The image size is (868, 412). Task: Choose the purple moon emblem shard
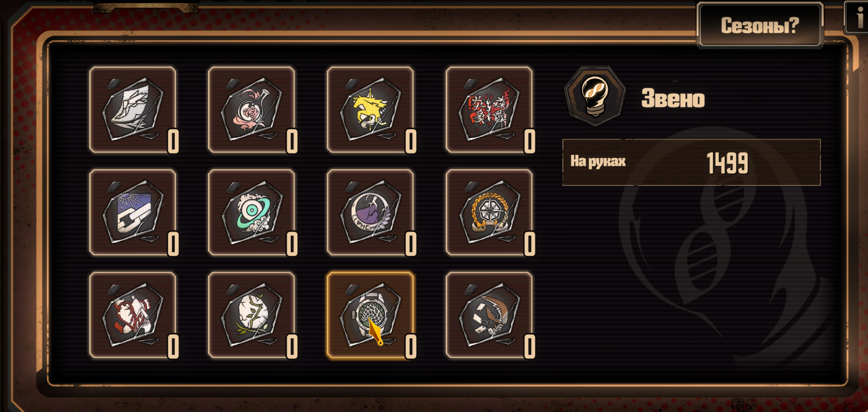370,212
